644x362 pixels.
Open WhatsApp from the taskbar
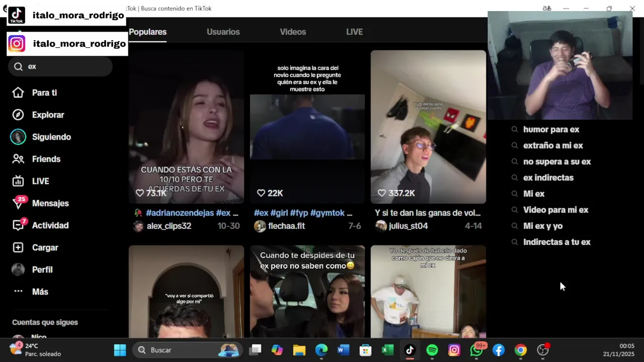(477, 350)
